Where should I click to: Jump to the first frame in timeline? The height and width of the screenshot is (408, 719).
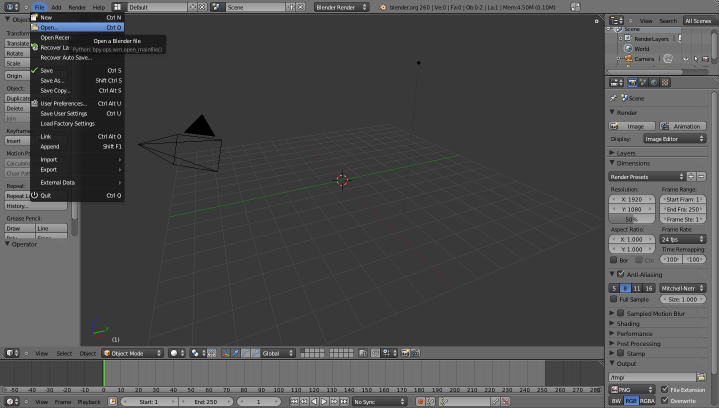click(294, 402)
